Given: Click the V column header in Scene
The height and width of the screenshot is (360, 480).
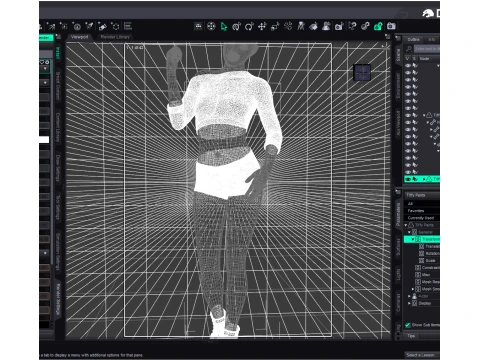Looking at the screenshot, I should point(408,59).
